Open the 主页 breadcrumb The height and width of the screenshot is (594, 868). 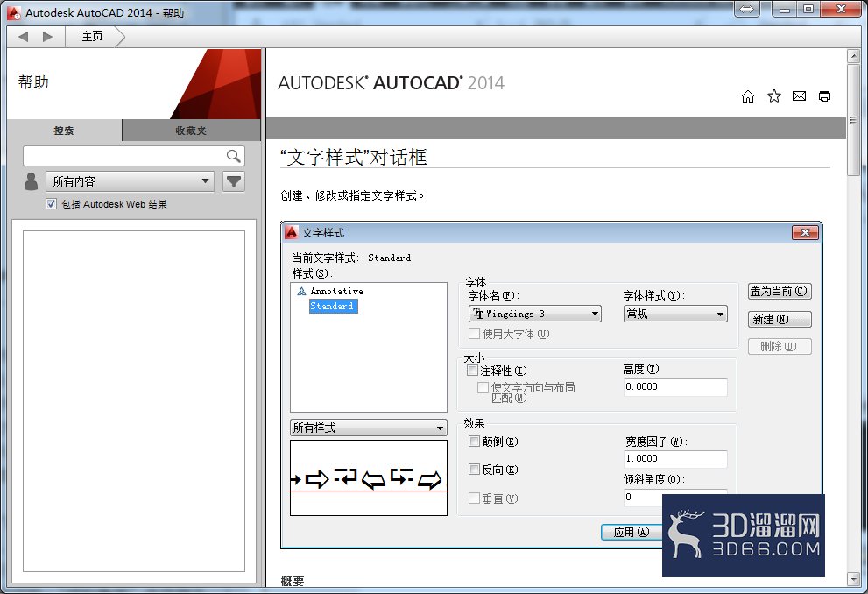(x=93, y=37)
